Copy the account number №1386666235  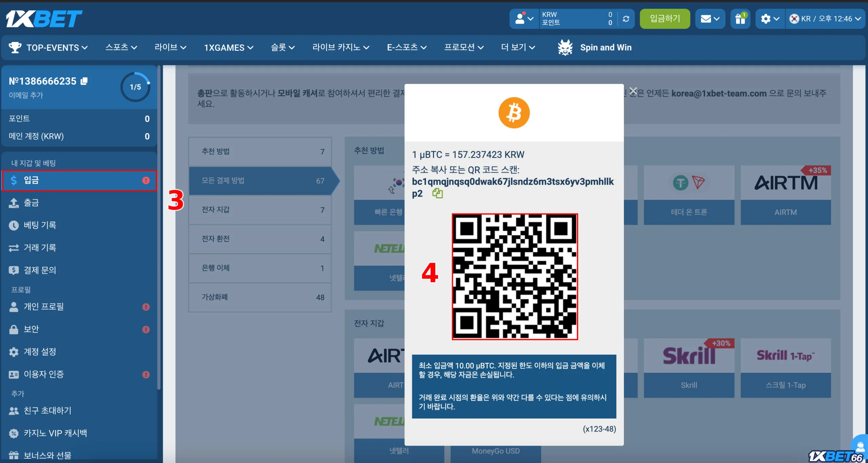click(x=84, y=81)
